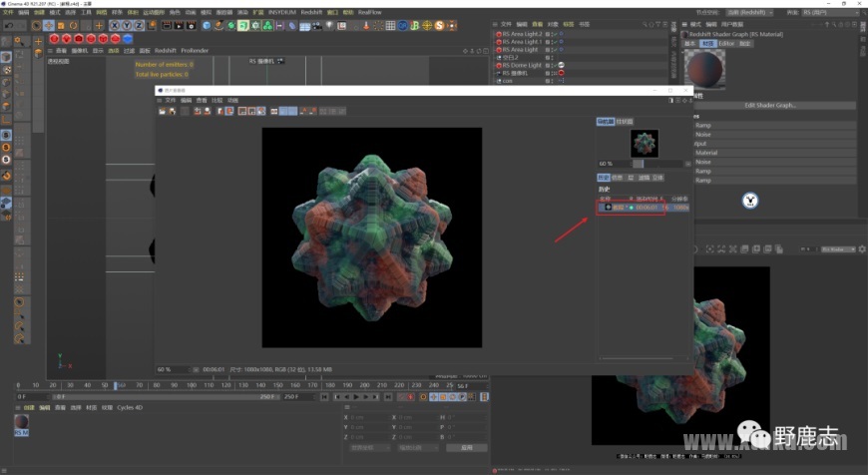The width and height of the screenshot is (868, 475).
Task: Open Redshift menu in main menu bar
Action: pyautogui.click(x=311, y=12)
